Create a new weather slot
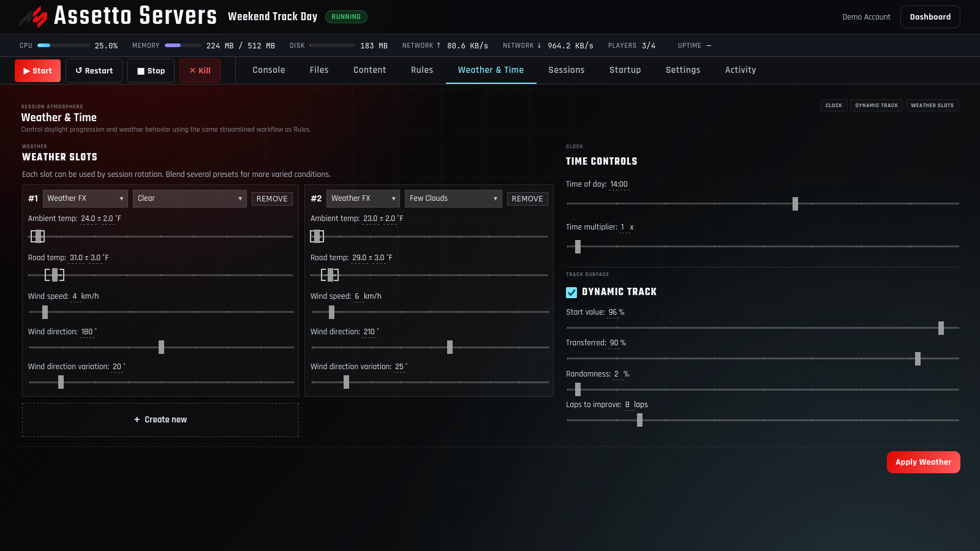Viewport: 980px width, 551px height. point(160,420)
